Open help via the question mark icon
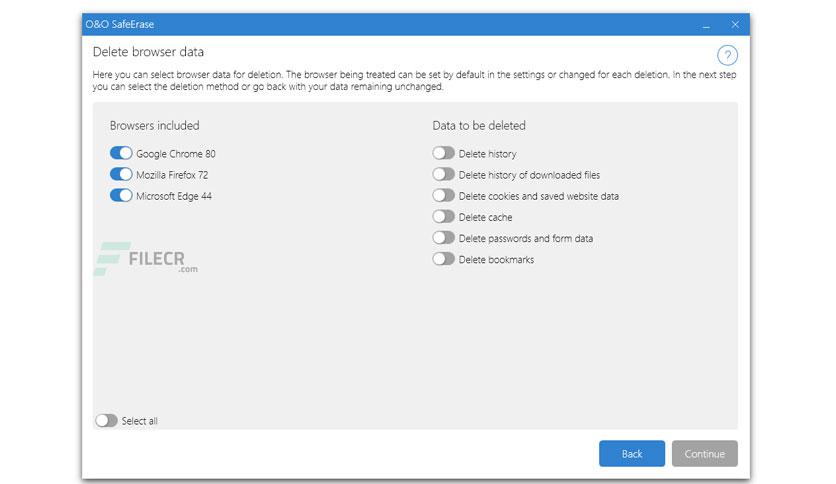Image resolution: width=836 pixels, height=484 pixels. click(x=727, y=55)
